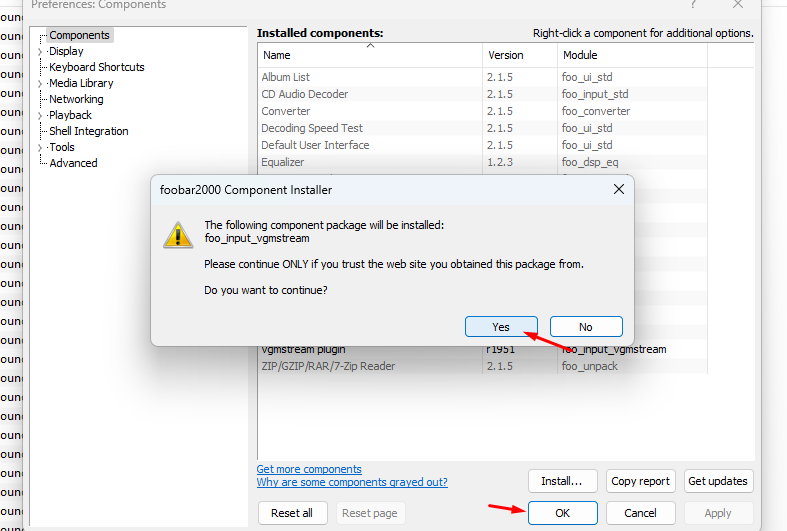Select the Album List component row
The width and height of the screenshot is (787, 531).
(x=482, y=77)
